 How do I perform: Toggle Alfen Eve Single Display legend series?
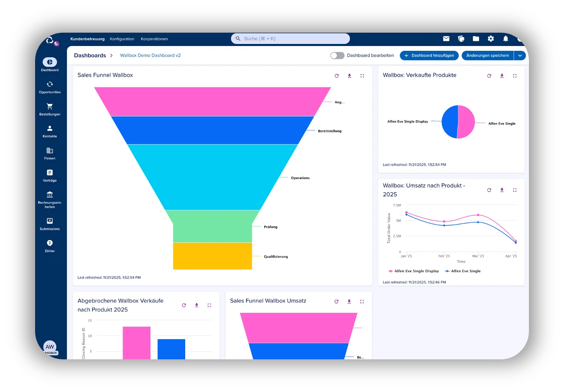414,271
